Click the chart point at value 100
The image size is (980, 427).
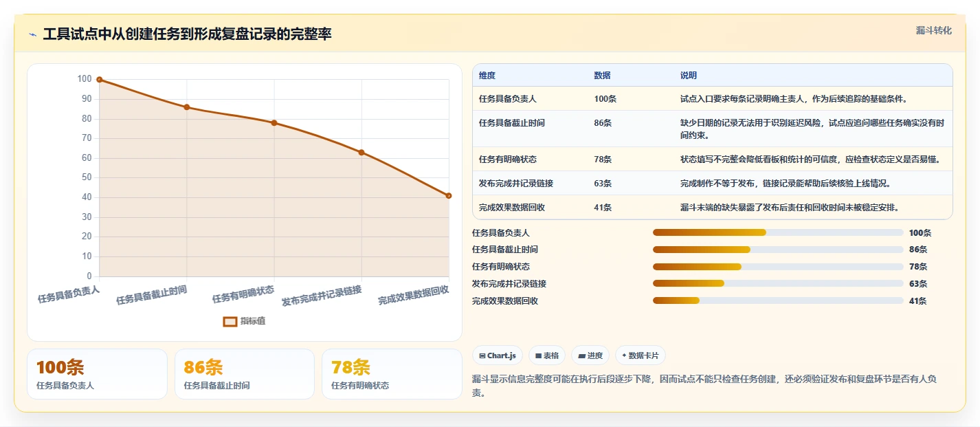(100, 80)
